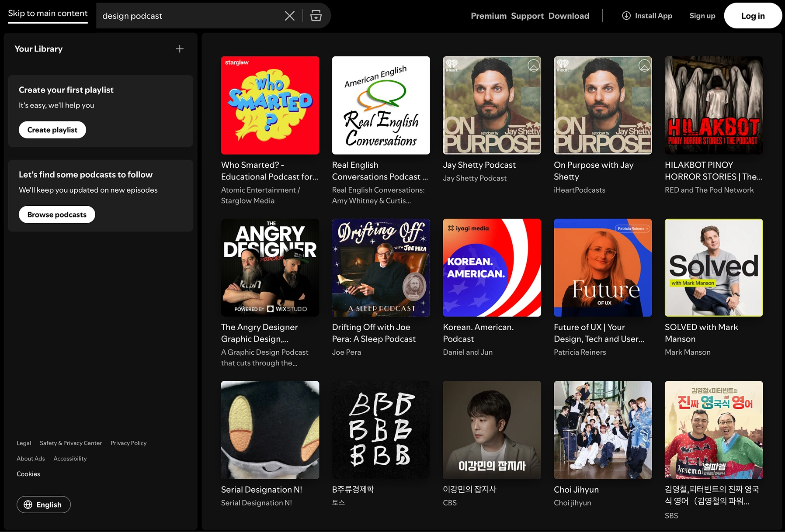The height and width of the screenshot is (532, 785).
Task: Add to Your Library using the plus icon
Action: 180,49
